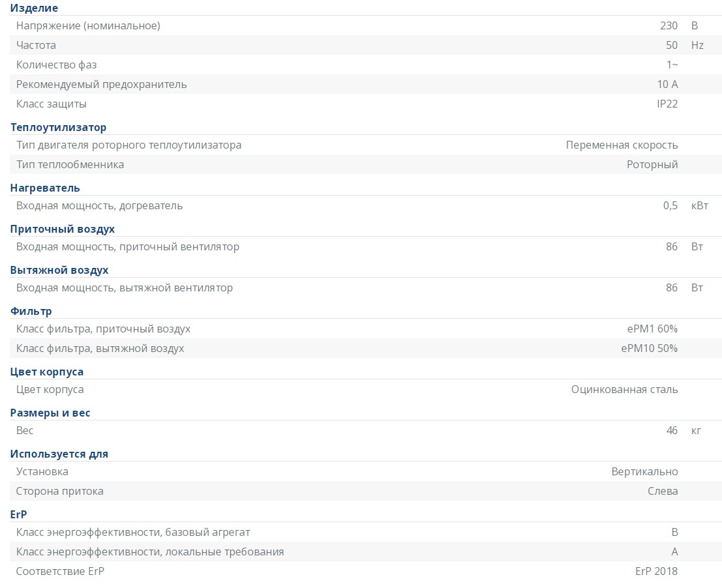Select the Оцинкованная сталь value
Screen dimensions: 722x588
624,390
